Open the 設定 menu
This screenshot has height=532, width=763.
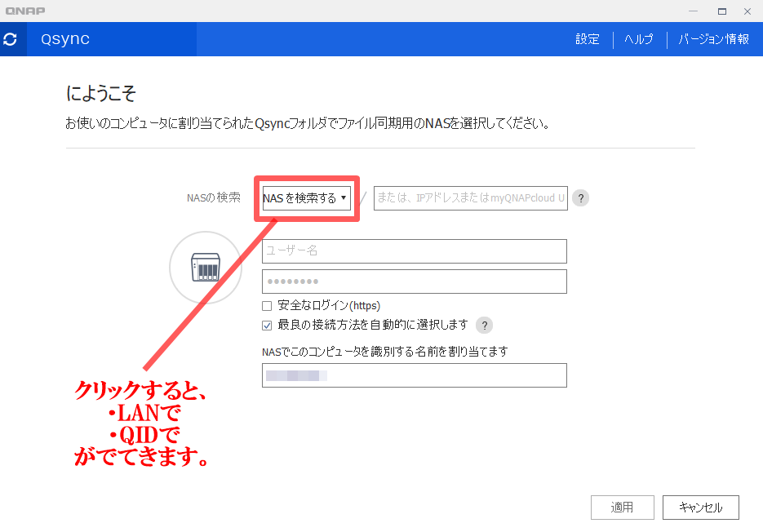click(x=588, y=39)
